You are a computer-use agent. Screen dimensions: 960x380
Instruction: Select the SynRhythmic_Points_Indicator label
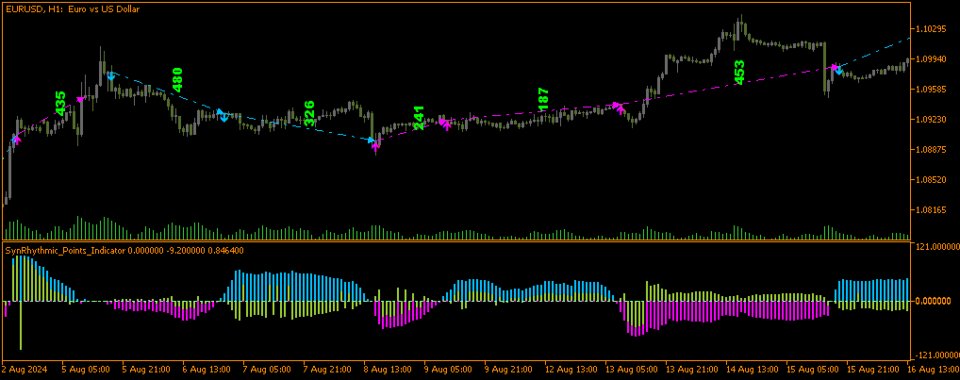[65, 250]
